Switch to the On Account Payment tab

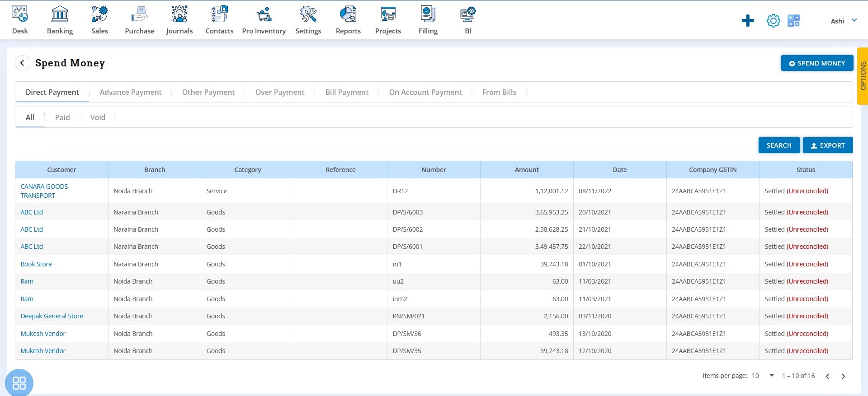click(425, 92)
